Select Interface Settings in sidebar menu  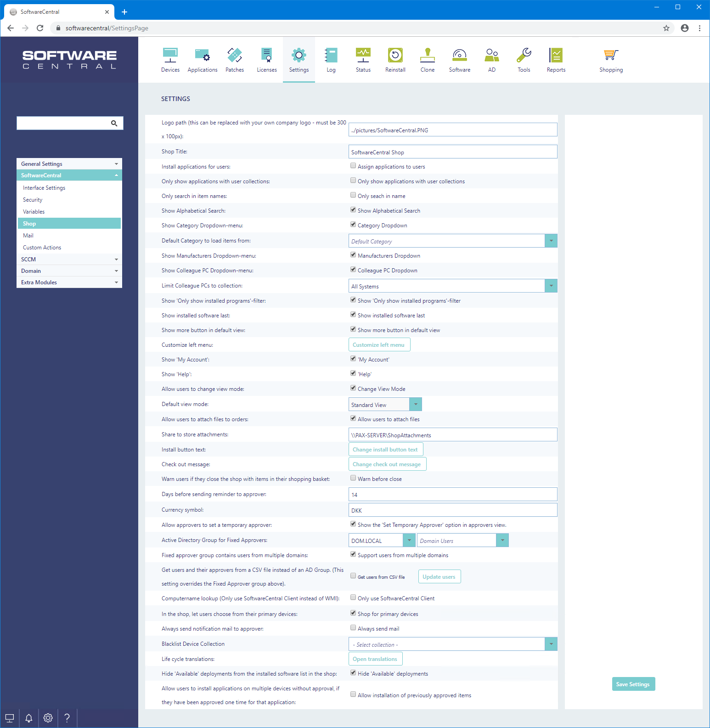pyautogui.click(x=44, y=188)
